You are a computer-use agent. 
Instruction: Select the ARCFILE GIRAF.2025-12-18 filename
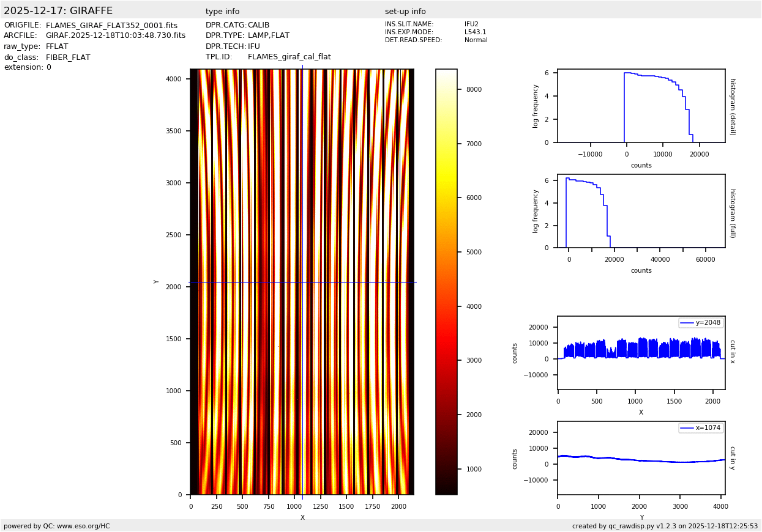tap(115, 36)
